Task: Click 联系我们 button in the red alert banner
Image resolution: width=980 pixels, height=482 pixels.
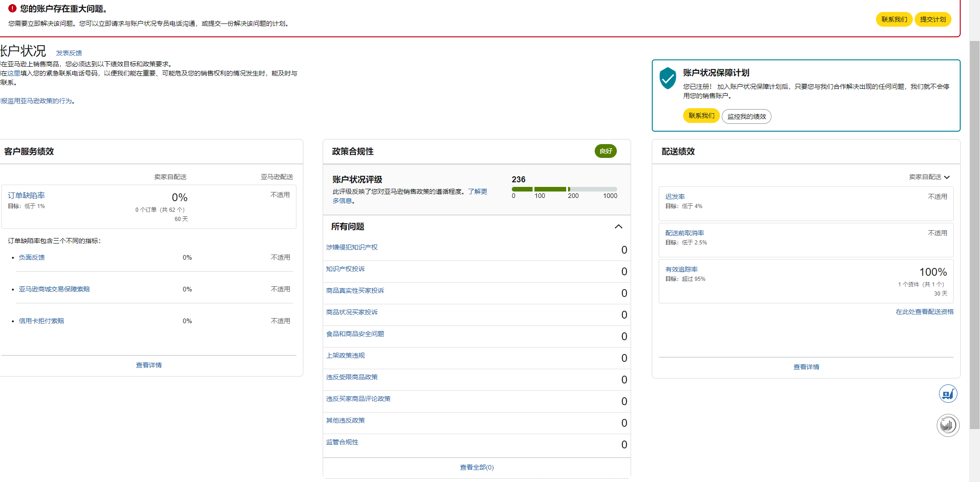Action: coord(893,19)
